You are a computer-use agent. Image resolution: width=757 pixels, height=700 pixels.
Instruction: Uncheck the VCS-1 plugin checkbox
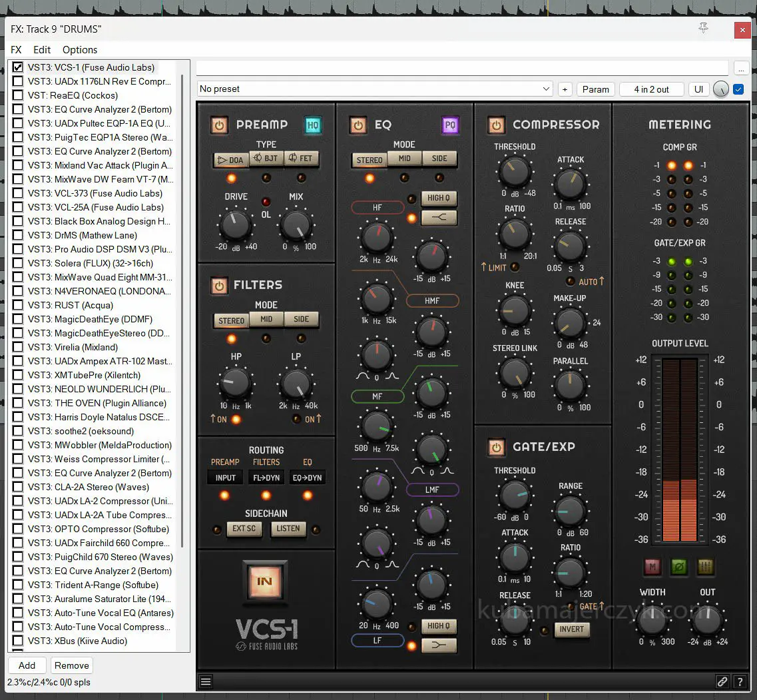[18, 67]
